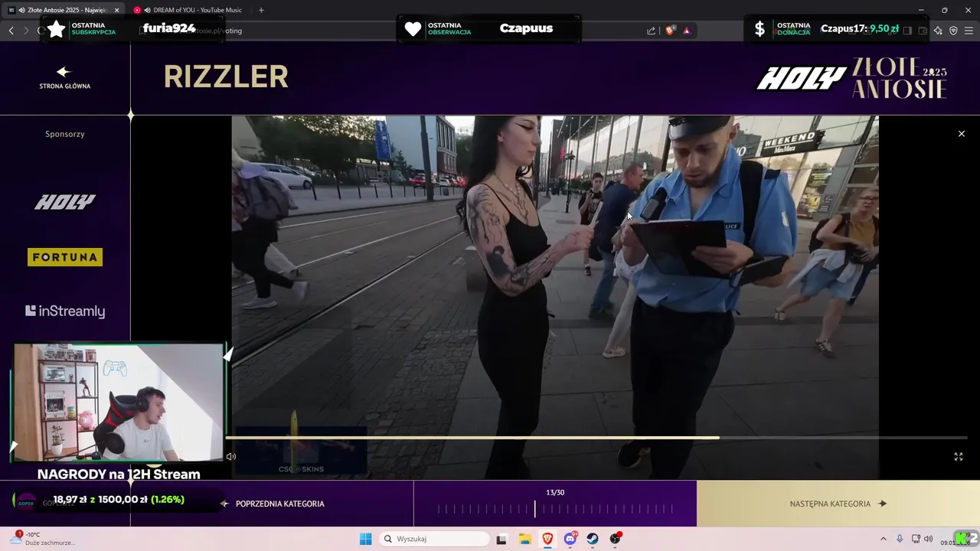The height and width of the screenshot is (551, 980).
Task: Click the share icon in the address bar
Action: 651,31
